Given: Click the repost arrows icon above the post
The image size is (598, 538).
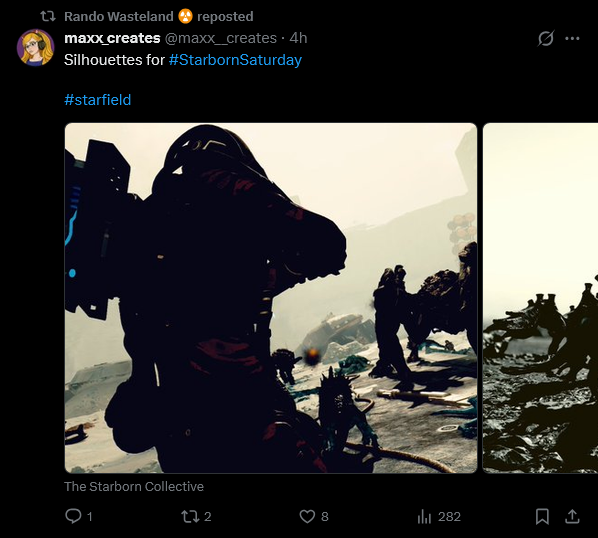Looking at the screenshot, I should pyautogui.click(x=48, y=16).
